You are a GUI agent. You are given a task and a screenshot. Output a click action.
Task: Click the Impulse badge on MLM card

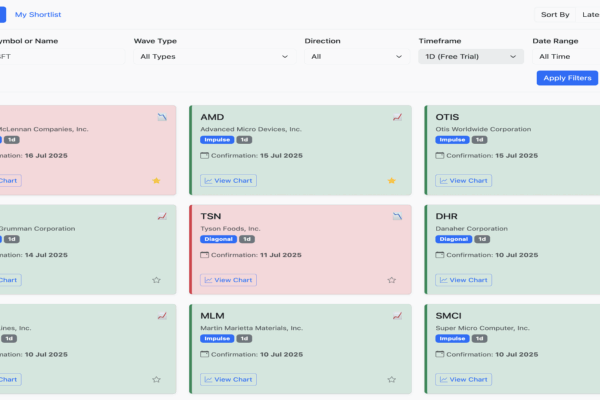click(x=217, y=339)
